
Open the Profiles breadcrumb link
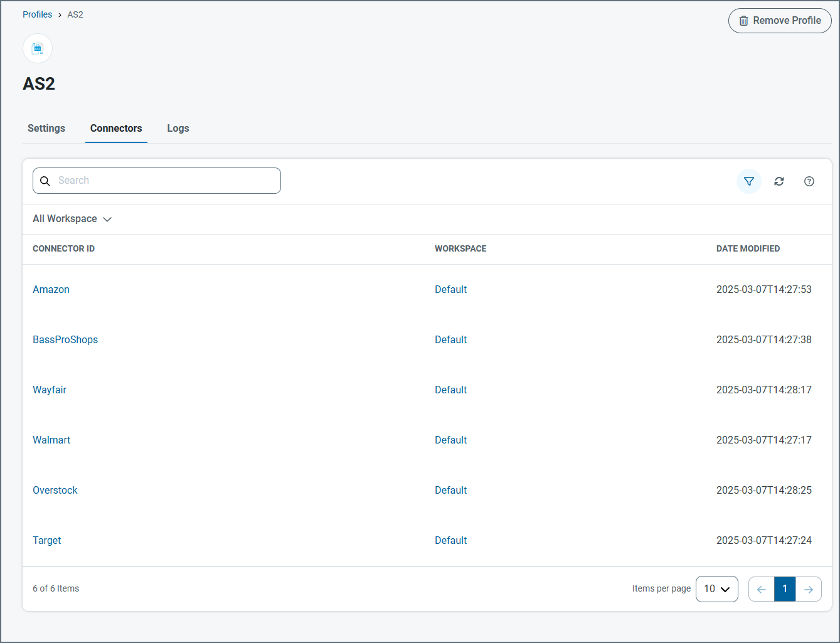pos(37,14)
